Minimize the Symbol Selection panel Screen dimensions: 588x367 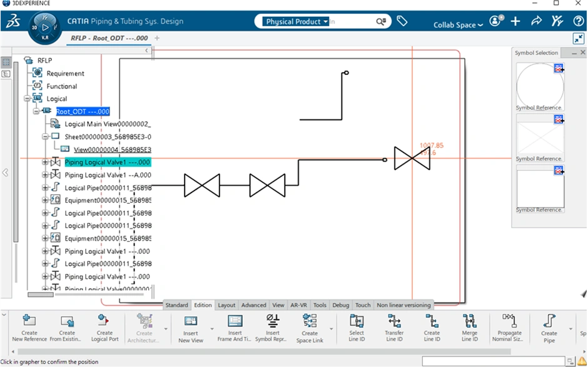(574, 53)
